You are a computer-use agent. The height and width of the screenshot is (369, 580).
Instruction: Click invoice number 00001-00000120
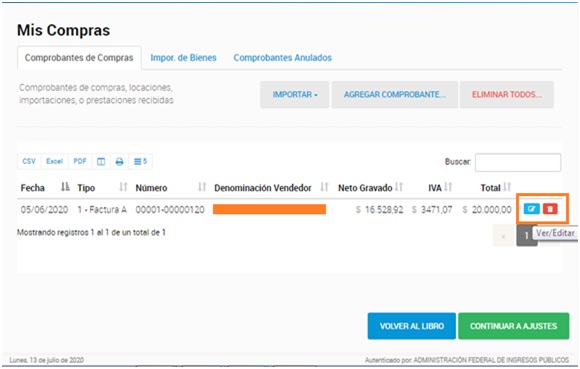[x=170, y=210]
